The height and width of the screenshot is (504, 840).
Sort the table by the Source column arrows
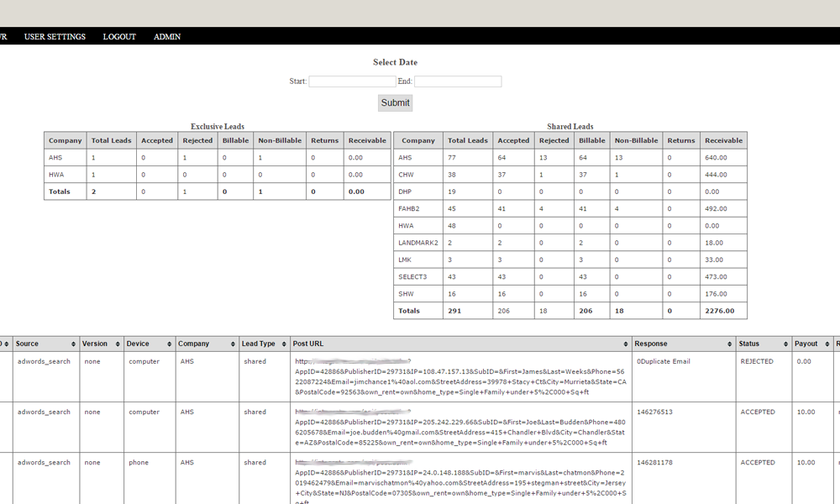click(x=73, y=344)
